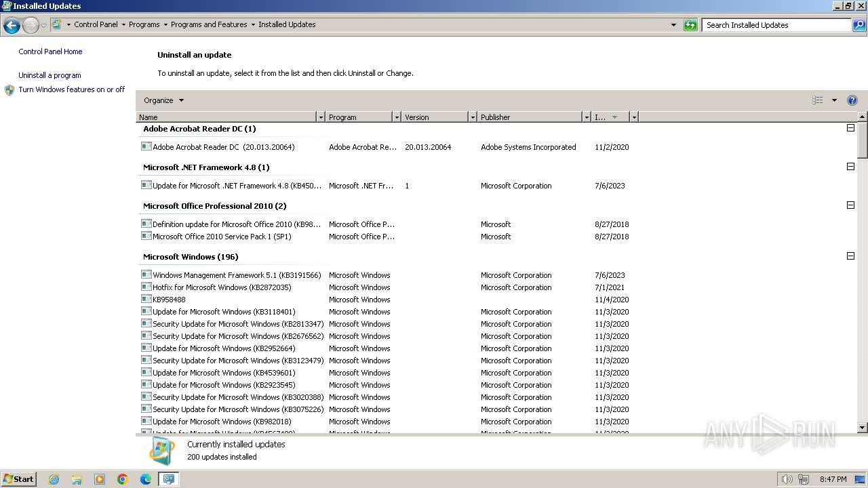
Task: Collapse the Microsoft Windows (196) group
Action: point(850,256)
